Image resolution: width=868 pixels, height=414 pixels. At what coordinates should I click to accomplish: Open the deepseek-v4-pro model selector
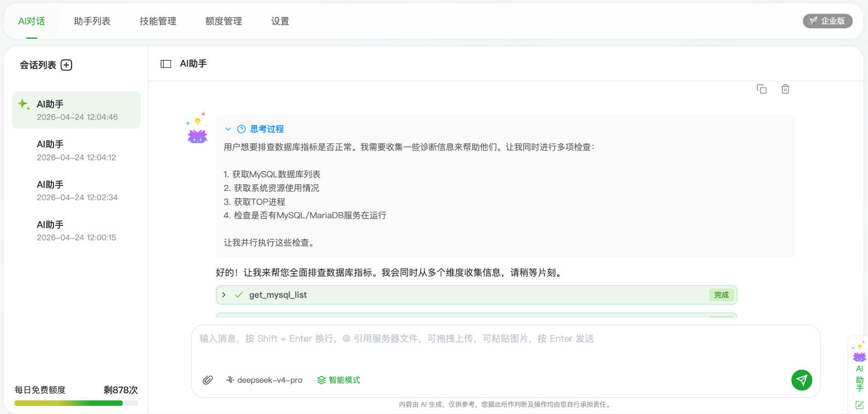pos(265,380)
